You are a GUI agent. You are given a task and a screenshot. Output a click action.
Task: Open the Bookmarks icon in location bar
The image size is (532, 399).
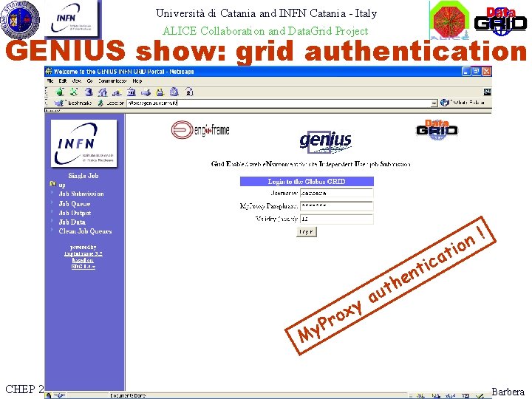tap(59, 103)
